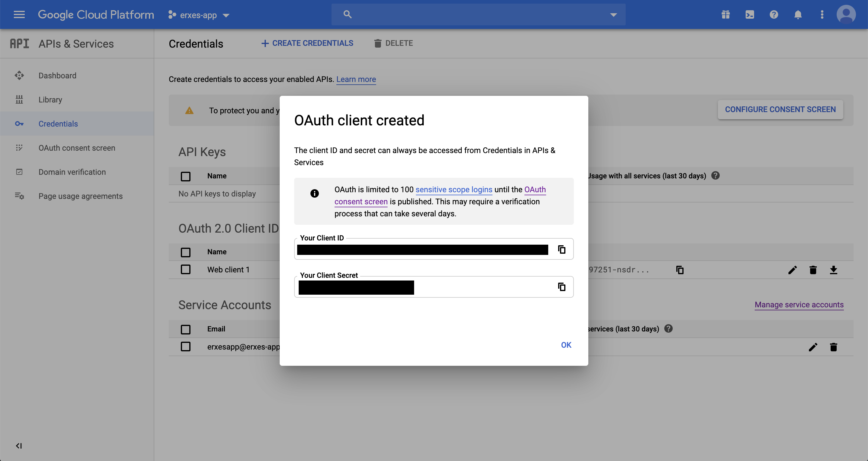Screen dimensions: 868x461
Task: Delete the erxesapp service account
Action: coord(833,347)
